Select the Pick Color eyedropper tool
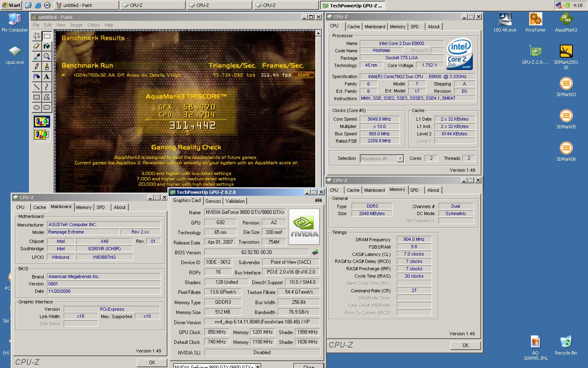588x368 pixels. pos(37,56)
